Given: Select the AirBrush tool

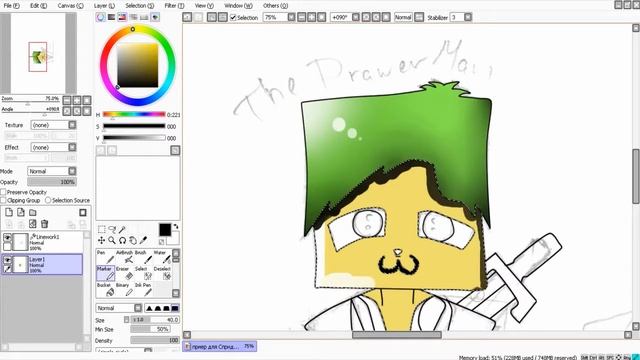Looking at the screenshot, I should (124, 257).
